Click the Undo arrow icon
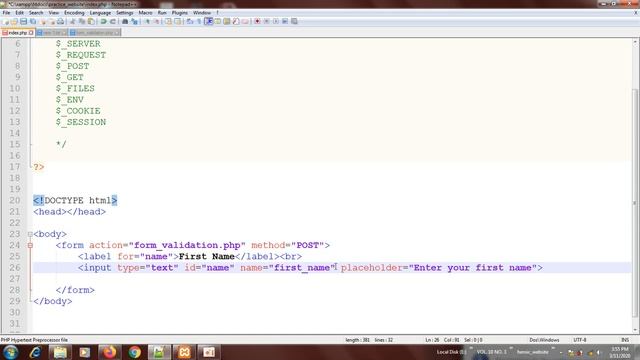 click(x=104, y=21)
